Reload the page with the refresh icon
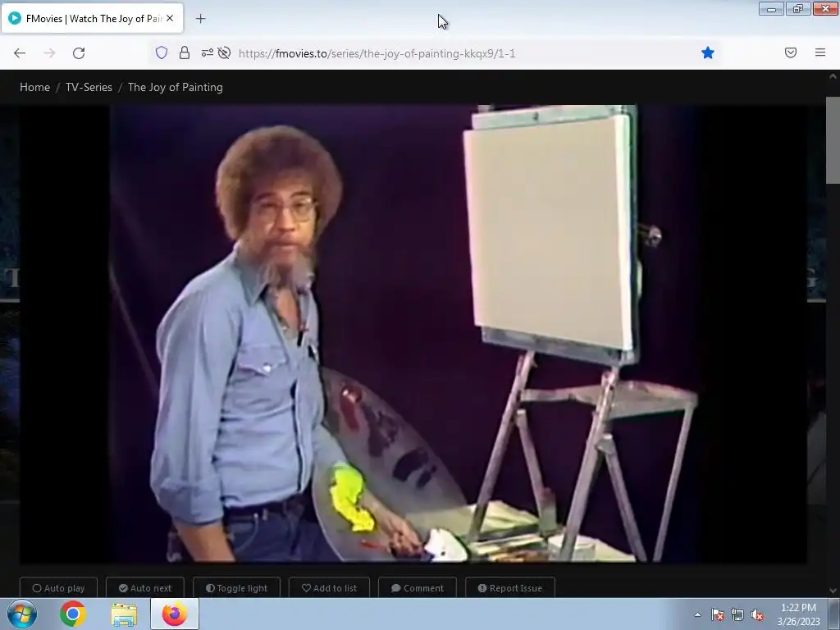This screenshot has width=840, height=630. coord(79,53)
